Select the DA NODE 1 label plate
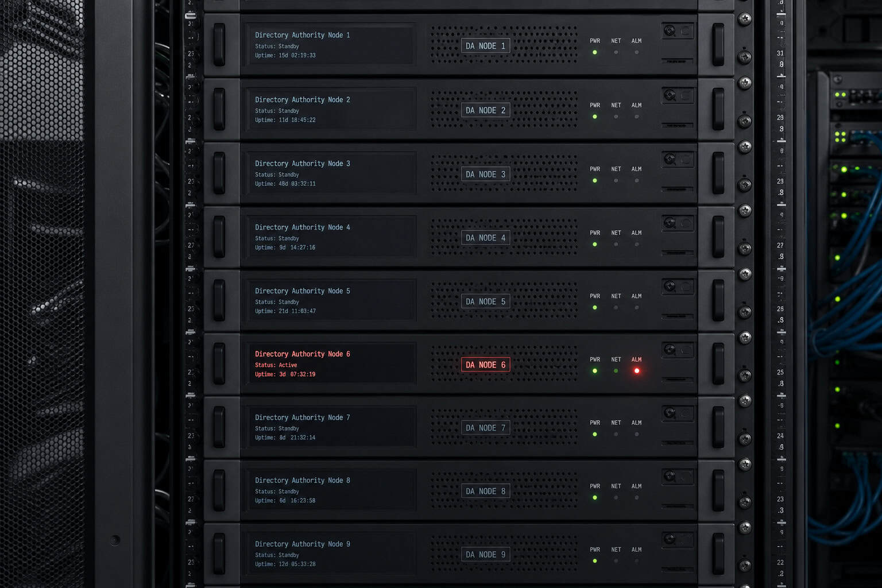The height and width of the screenshot is (588, 882). [486, 46]
